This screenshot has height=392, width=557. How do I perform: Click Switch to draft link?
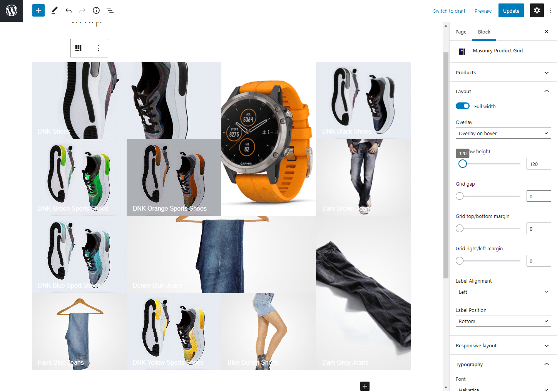pyautogui.click(x=449, y=11)
